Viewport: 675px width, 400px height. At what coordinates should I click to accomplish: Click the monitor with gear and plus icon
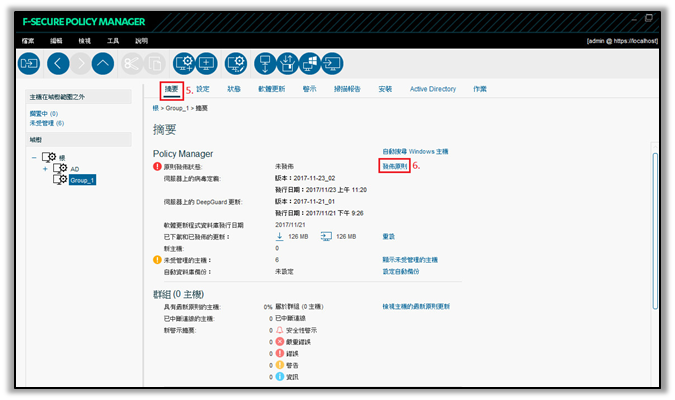pyautogui.click(x=184, y=64)
